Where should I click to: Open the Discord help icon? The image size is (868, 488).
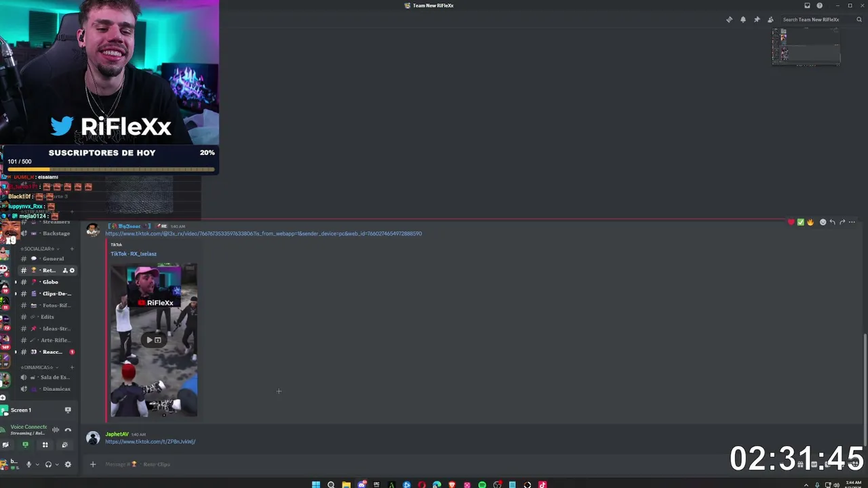click(819, 5)
